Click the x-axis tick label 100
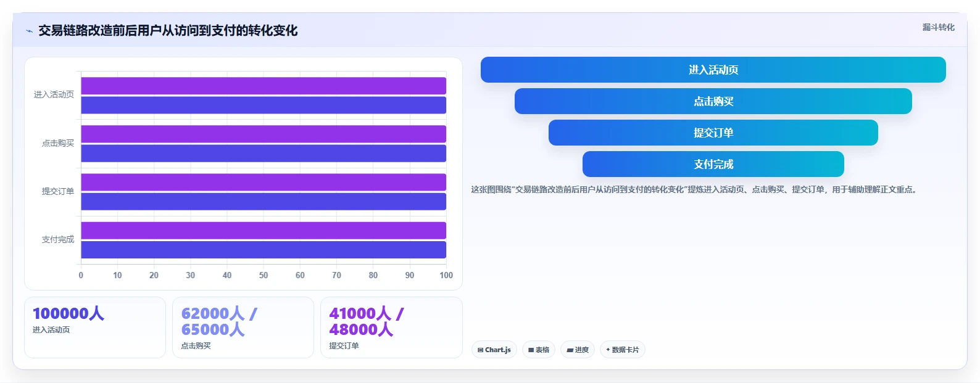Viewport: 980px width, 383px height. coord(446,275)
